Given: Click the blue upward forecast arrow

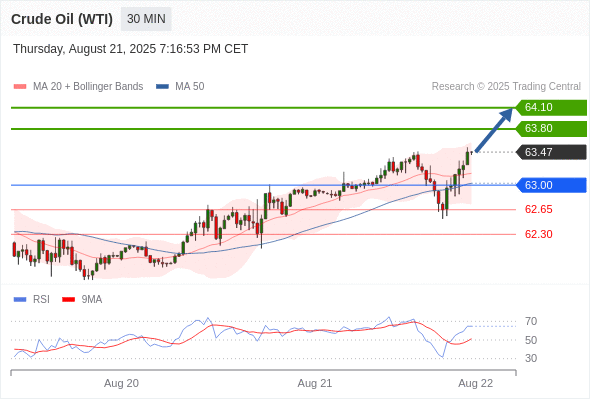Looking at the screenshot, I should point(494,130).
